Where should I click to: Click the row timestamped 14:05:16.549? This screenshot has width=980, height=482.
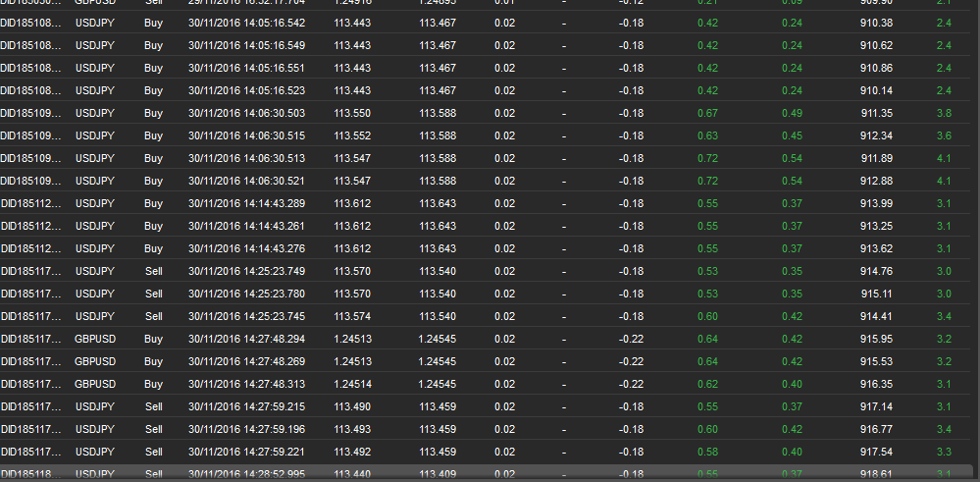pyautogui.click(x=485, y=45)
